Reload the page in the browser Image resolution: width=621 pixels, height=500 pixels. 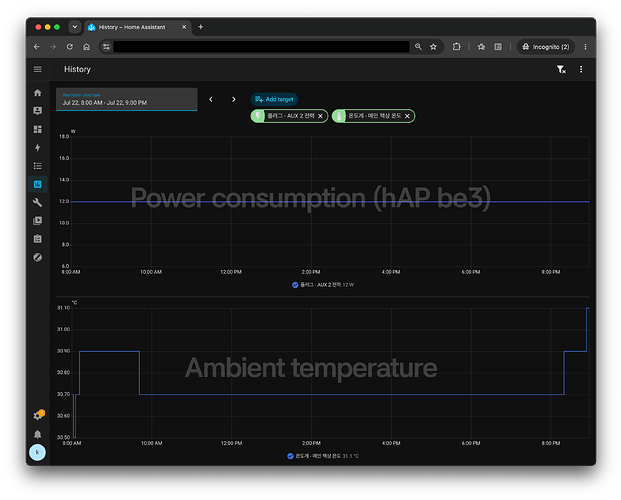click(x=70, y=47)
